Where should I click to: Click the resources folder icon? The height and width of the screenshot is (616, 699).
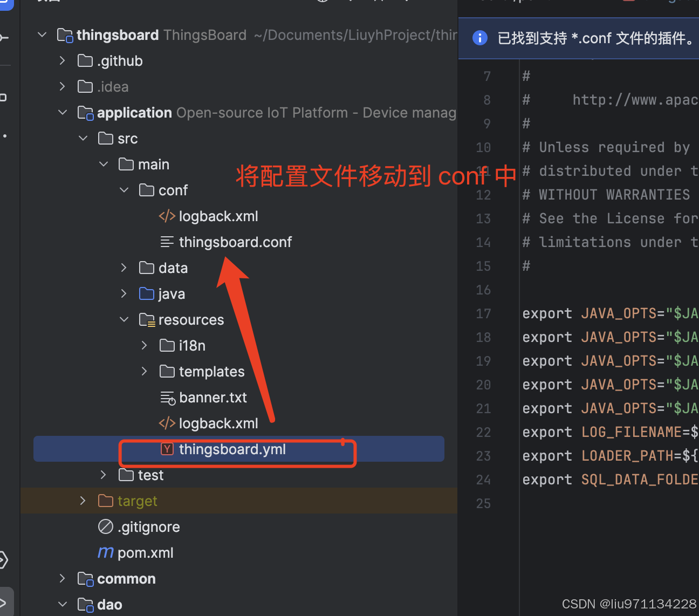pyautogui.click(x=147, y=319)
